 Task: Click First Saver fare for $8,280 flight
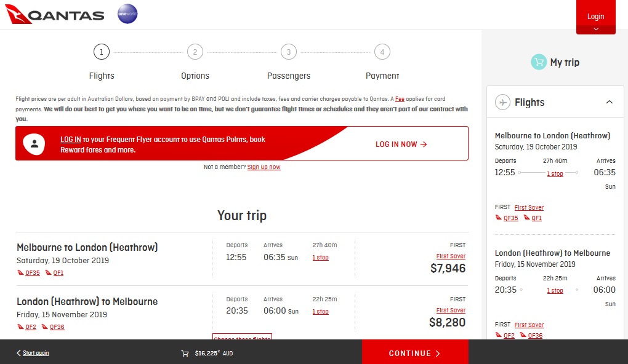(x=451, y=311)
